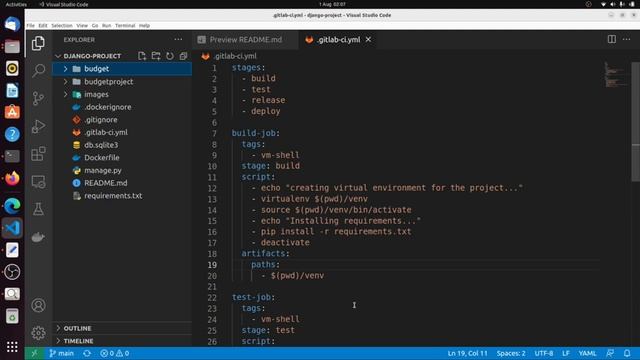The height and width of the screenshot is (360, 640).
Task: Click the remote window indicator in status bar
Action: (34, 353)
